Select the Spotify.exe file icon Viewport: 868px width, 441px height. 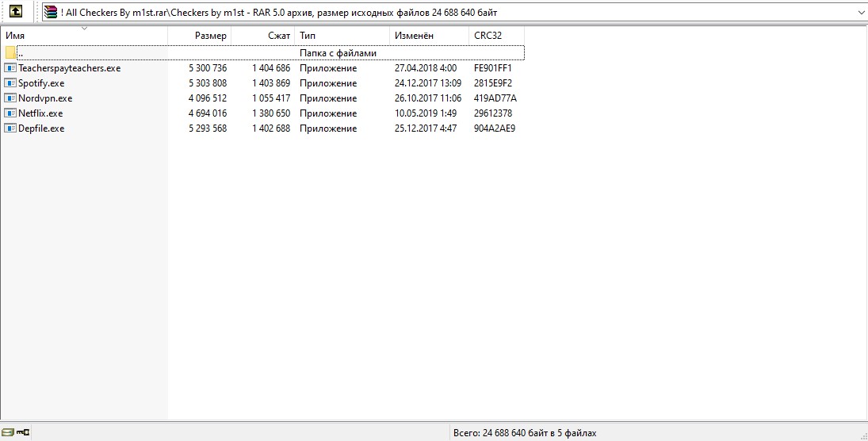pos(10,83)
